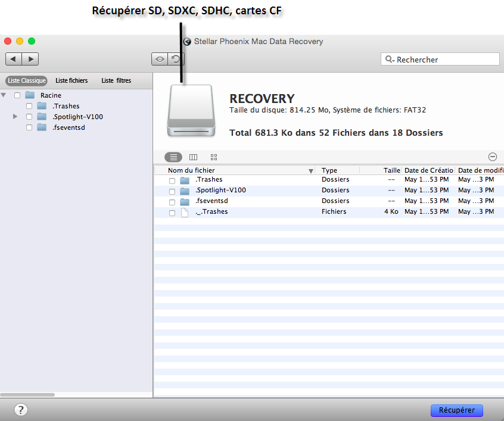Click into the Rechercher search field

pyautogui.click(x=440, y=59)
